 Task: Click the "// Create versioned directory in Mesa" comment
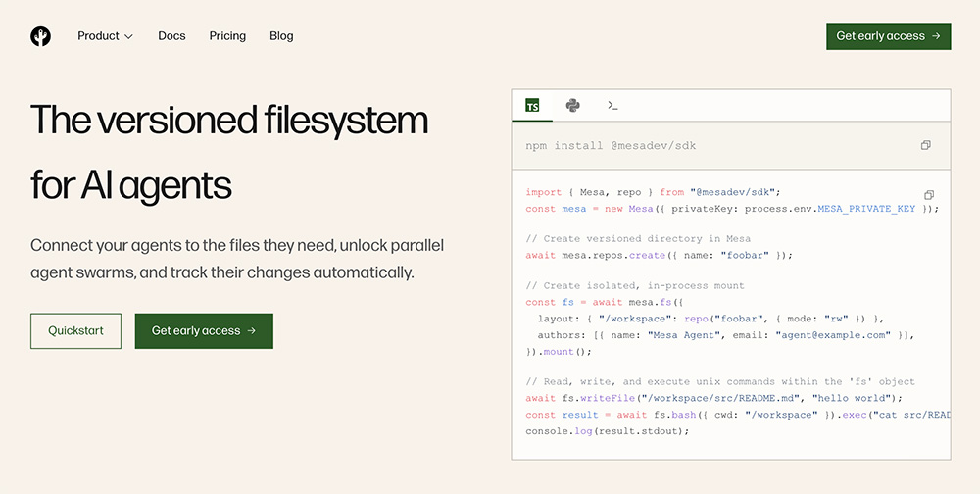638,238
